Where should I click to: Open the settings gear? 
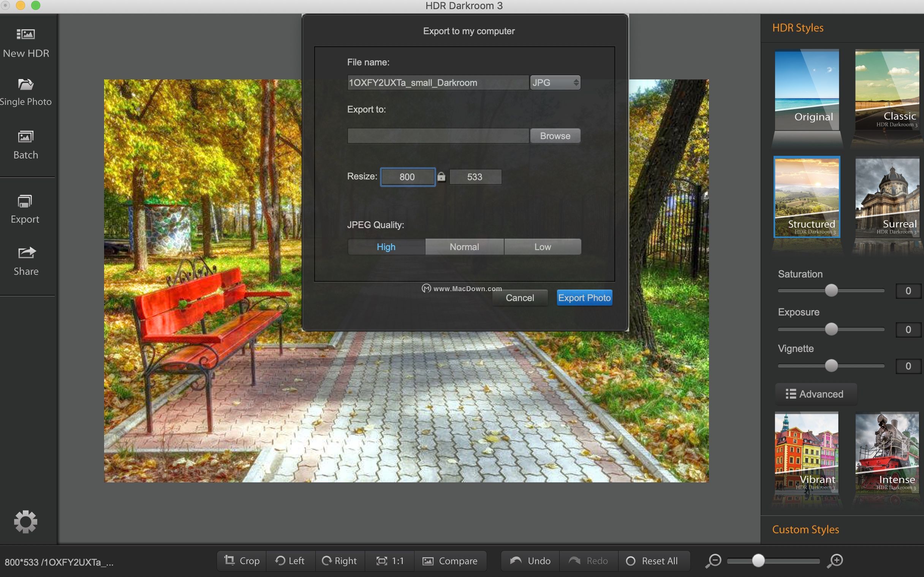point(25,521)
